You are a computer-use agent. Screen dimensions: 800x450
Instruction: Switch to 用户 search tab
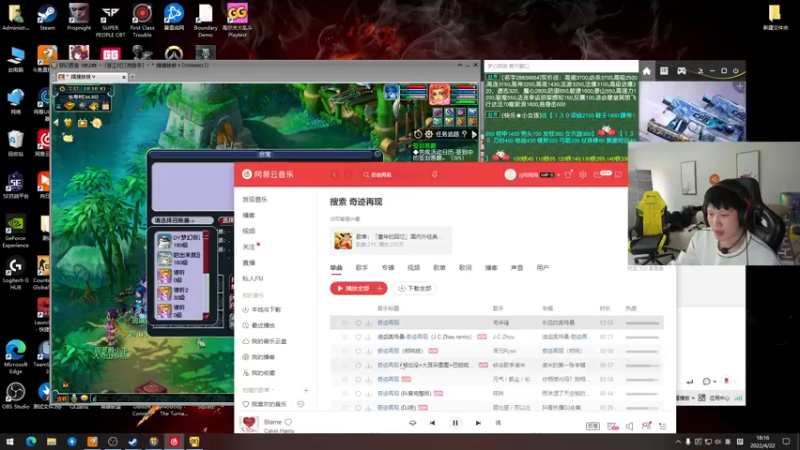543,268
